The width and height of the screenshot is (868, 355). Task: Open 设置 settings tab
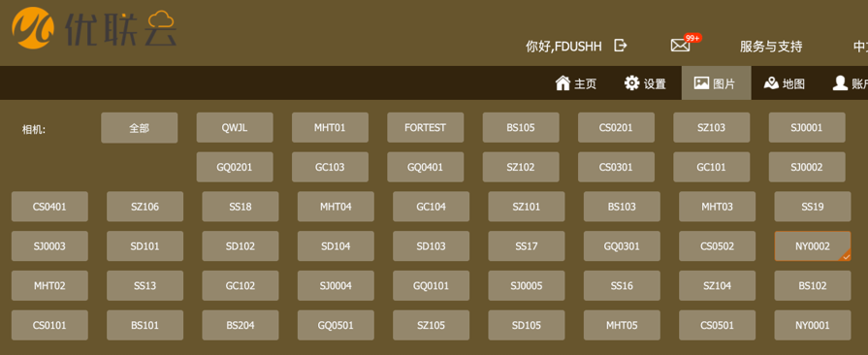(645, 83)
